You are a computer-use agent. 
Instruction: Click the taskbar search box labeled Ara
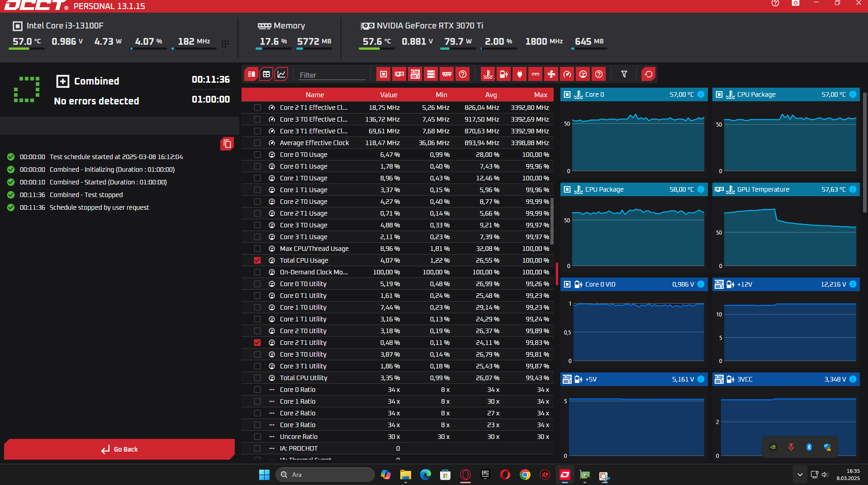point(325,475)
